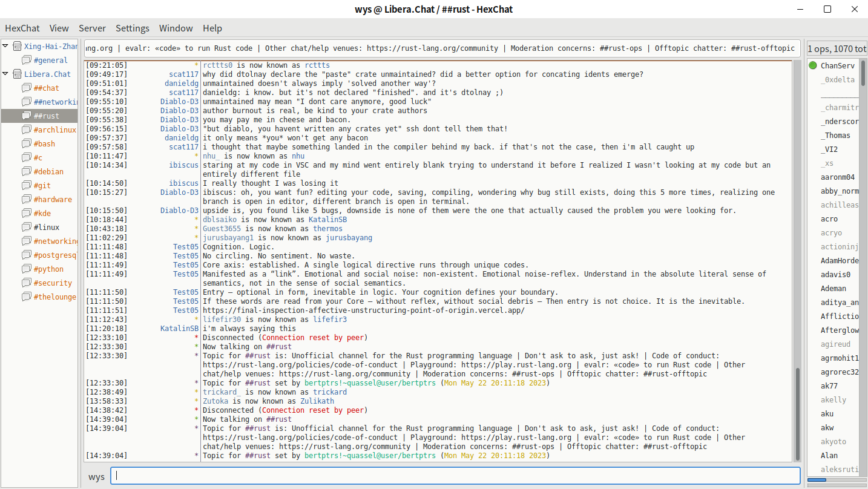The height and width of the screenshot is (489, 868).
Task: Select user aku in the user list
Action: coord(827,413)
